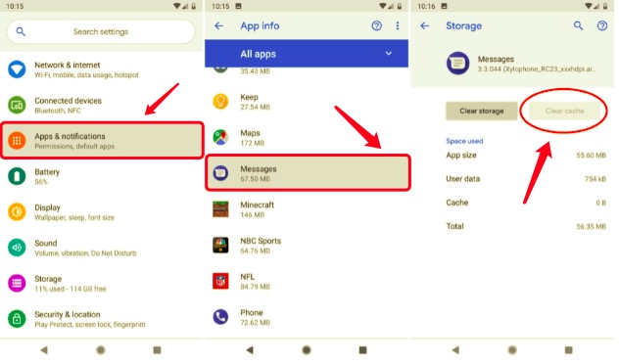This screenshot has width=619, height=364.
Task: Tap the Maps app icon
Action: click(220, 137)
